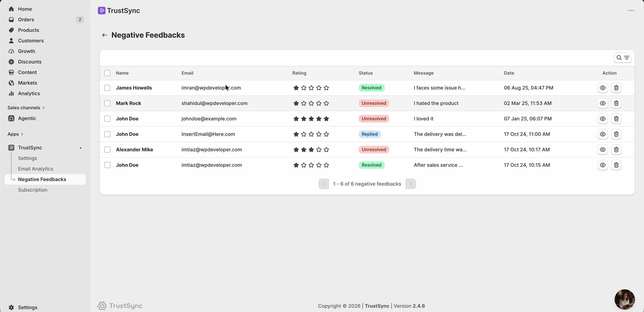Click the Discounts badge icon in sidebar
The width and height of the screenshot is (644, 312).
click(11, 62)
